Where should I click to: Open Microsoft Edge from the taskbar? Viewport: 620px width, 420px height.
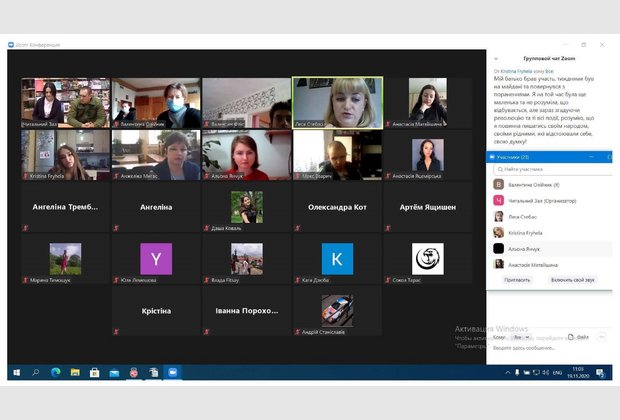(56, 372)
